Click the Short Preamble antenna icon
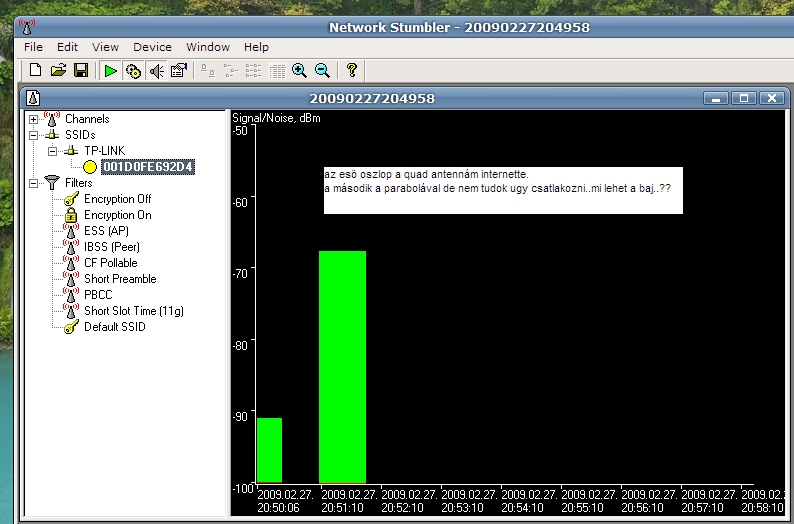794x524 pixels. (x=71, y=279)
